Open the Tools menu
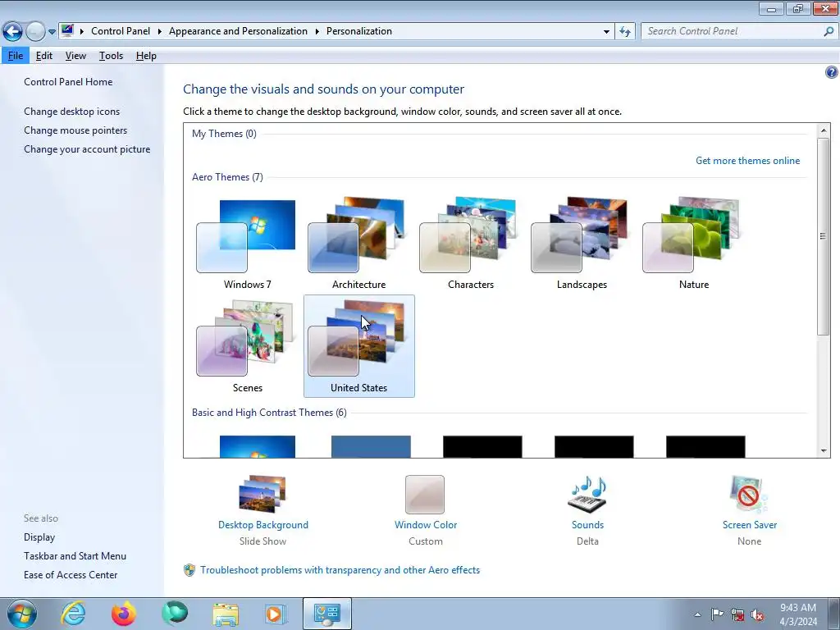 click(111, 56)
